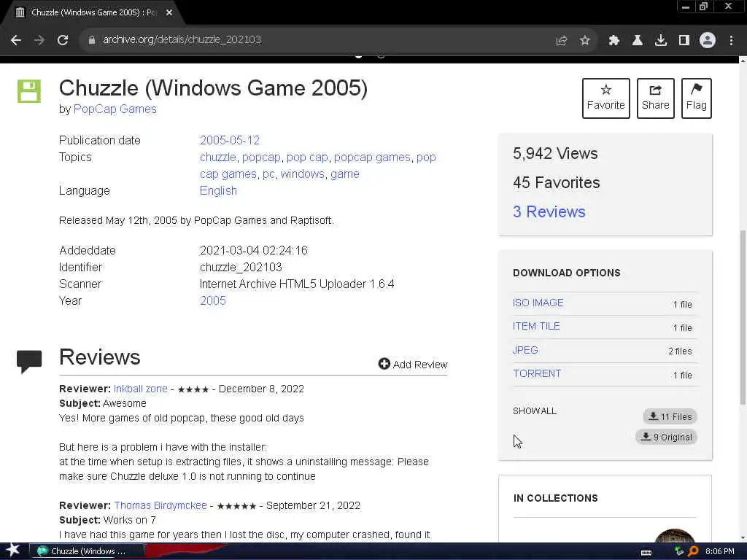The width and height of the screenshot is (747, 560).
Task: Click the Share button
Action: [x=656, y=98]
